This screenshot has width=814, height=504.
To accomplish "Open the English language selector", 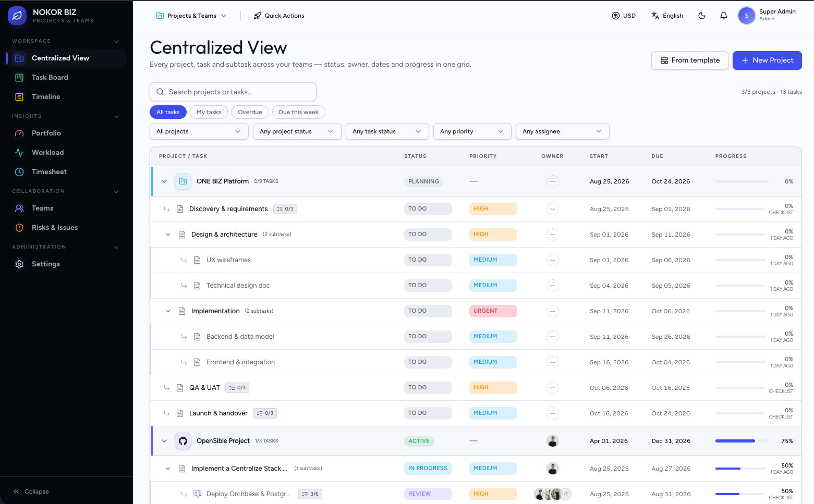I will click(667, 16).
